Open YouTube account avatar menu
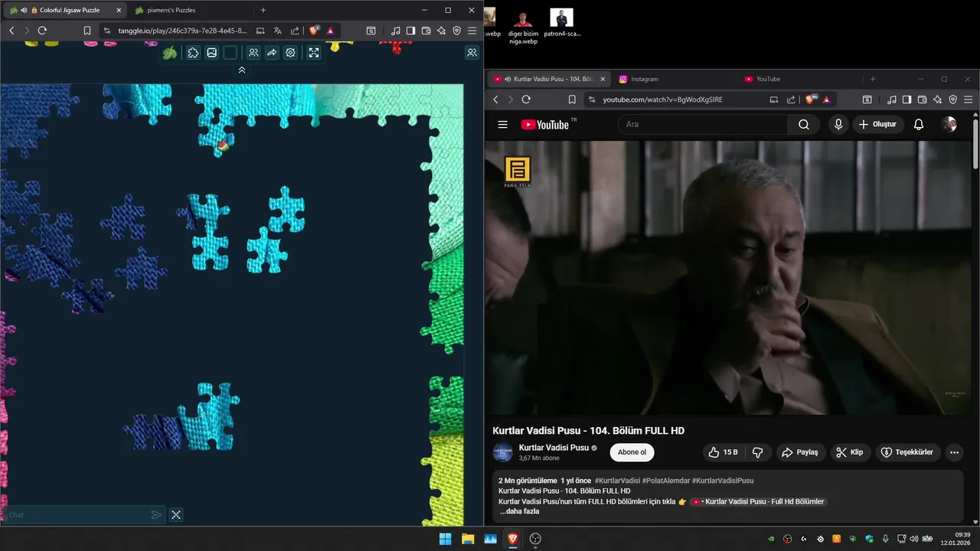This screenshot has height=551, width=980. [949, 124]
